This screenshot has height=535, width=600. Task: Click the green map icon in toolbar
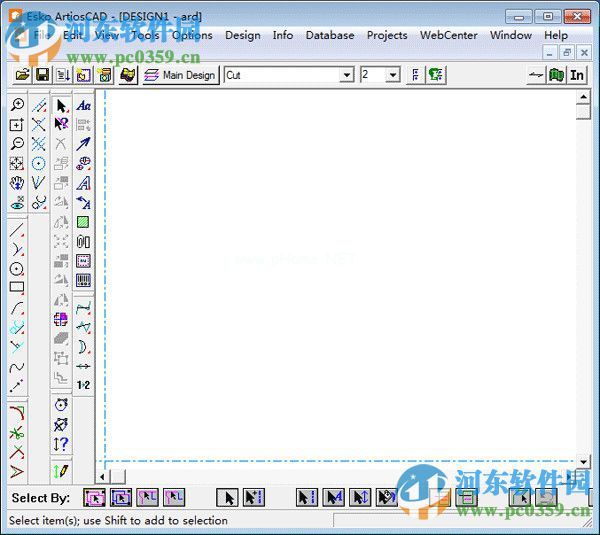(x=556, y=75)
